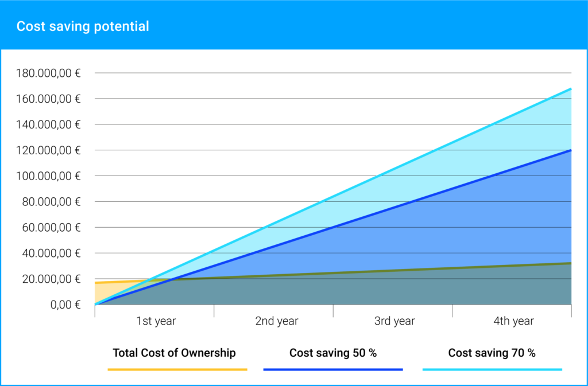
Task: Click the Cost saving 70 % legend label
Action: click(x=492, y=353)
